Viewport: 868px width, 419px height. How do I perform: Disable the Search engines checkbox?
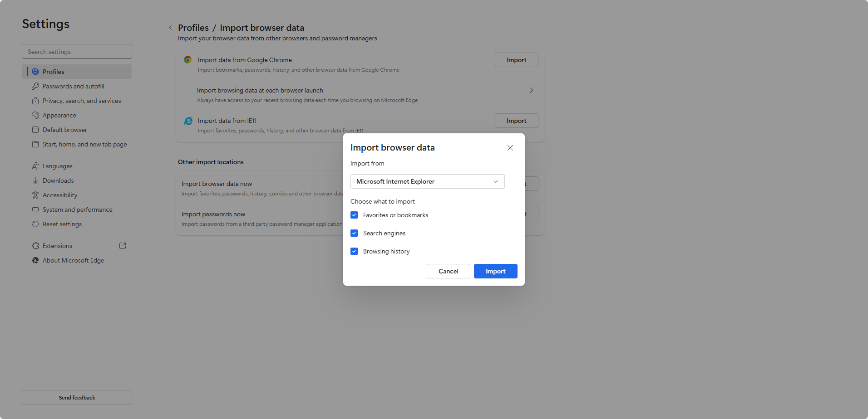(354, 233)
